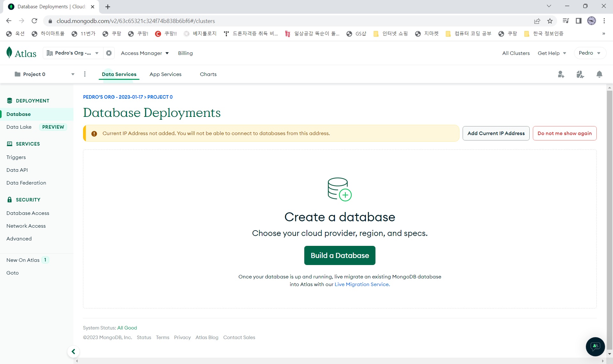Open notifications bell icon
The width and height of the screenshot is (613, 364).
pyautogui.click(x=599, y=74)
